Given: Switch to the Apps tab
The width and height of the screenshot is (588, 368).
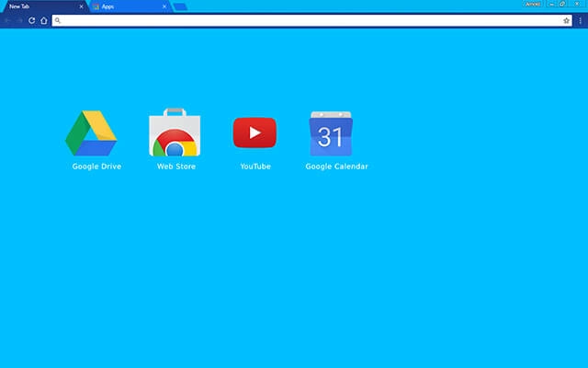Looking at the screenshot, I should (130, 6).
